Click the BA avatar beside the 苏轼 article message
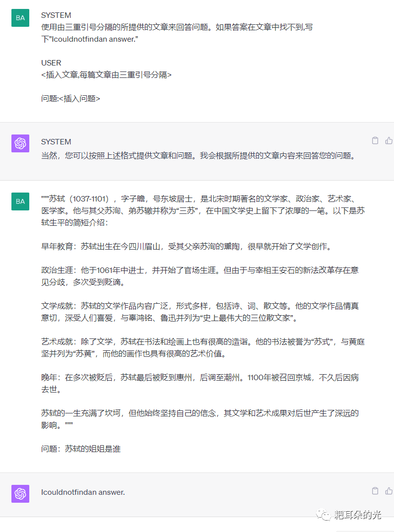The height and width of the screenshot is (532, 394). tap(20, 201)
